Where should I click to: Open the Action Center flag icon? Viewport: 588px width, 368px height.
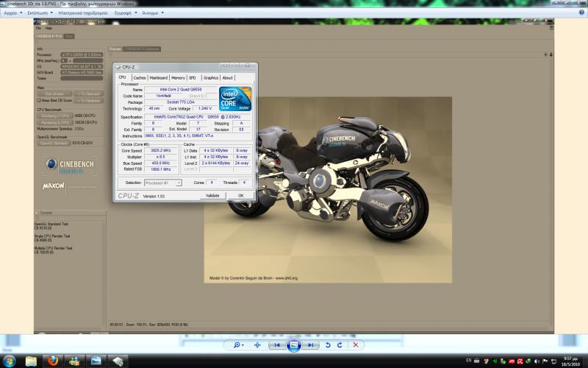point(545,361)
